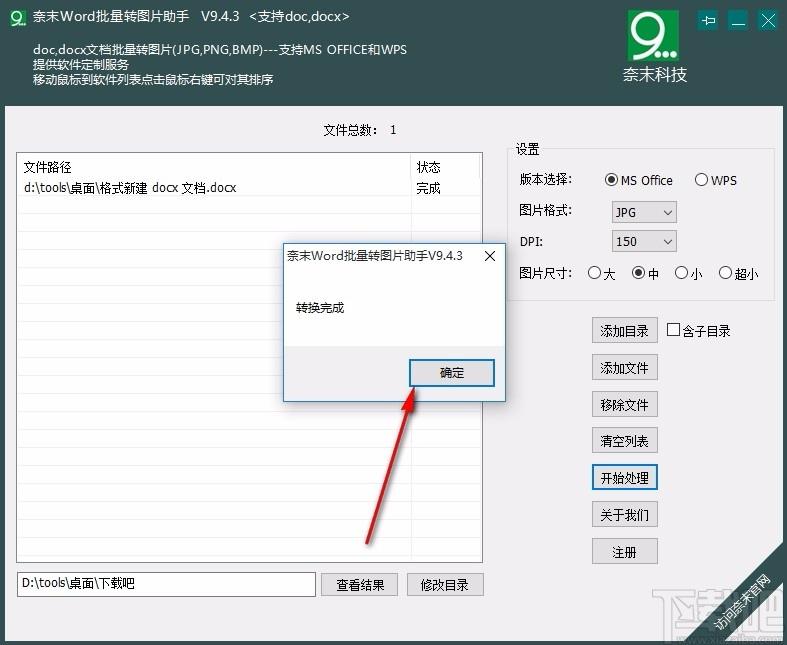The image size is (787, 645).
Task: Click the 移除文件 button
Action: [624, 405]
